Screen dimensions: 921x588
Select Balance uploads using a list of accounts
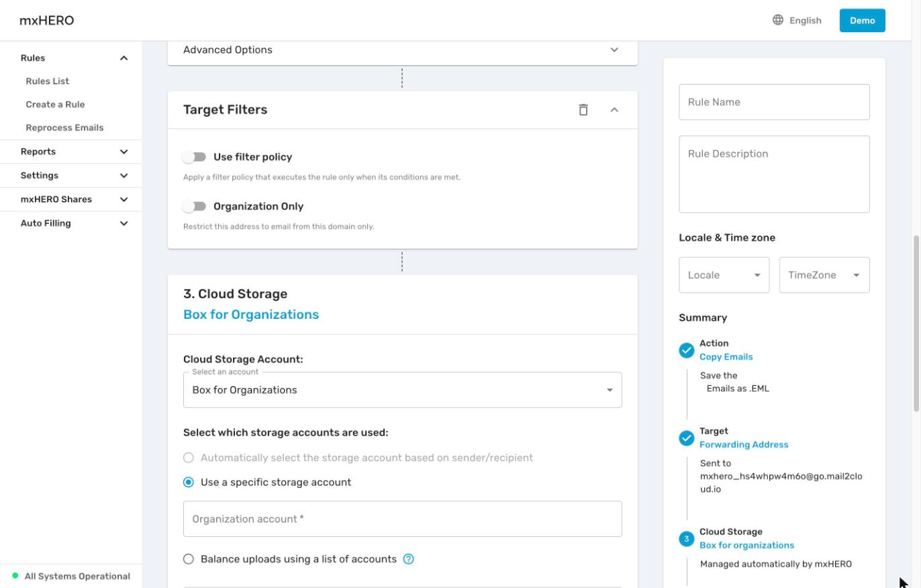[189, 559]
